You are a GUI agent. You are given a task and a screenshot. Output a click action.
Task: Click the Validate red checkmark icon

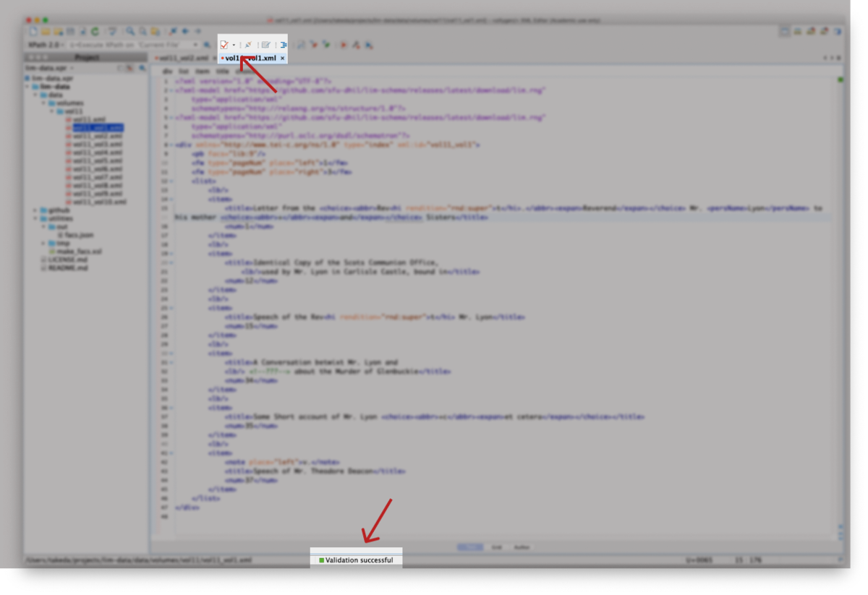click(x=224, y=45)
